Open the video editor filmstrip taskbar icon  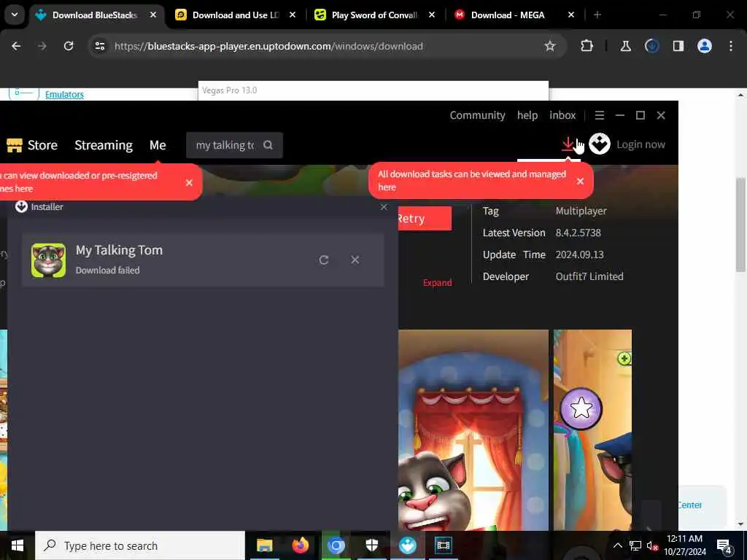point(443,545)
